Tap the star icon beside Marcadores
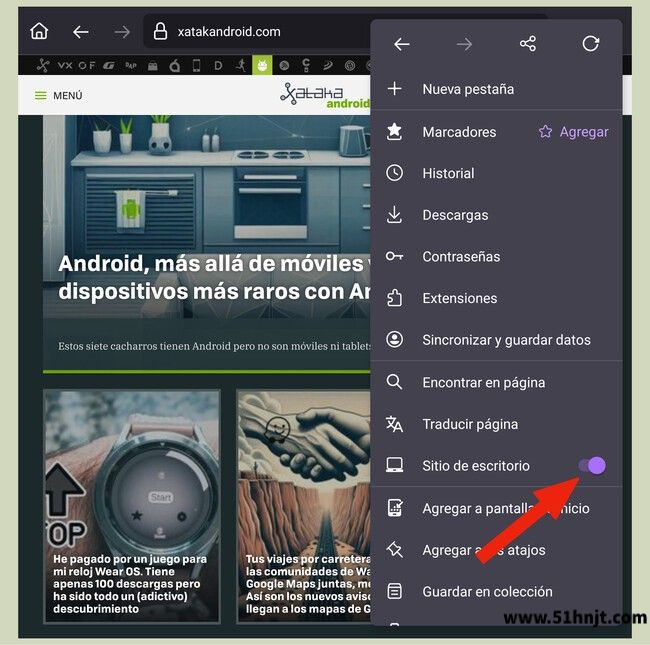The height and width of the screenshot is (645, 650). 394,132
